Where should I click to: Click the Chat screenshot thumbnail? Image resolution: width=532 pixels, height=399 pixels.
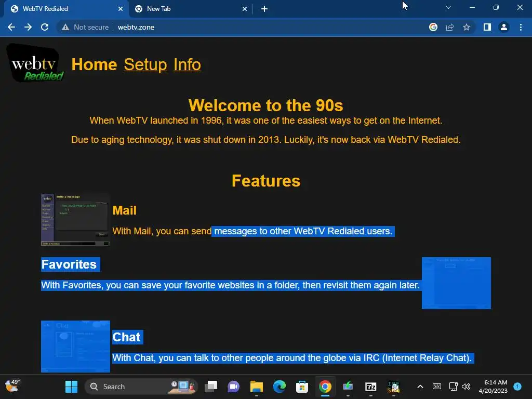[75, 347]
